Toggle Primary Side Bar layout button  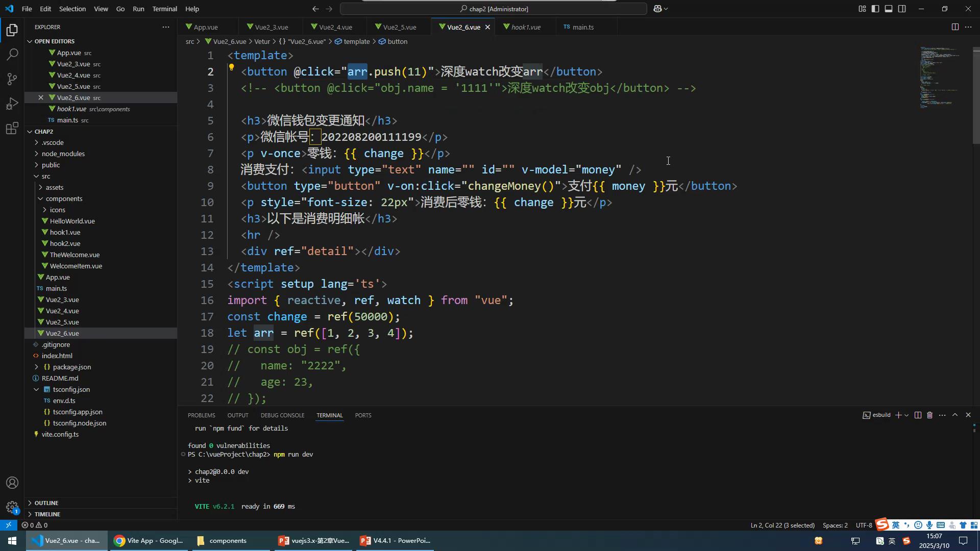pos(875,9)
